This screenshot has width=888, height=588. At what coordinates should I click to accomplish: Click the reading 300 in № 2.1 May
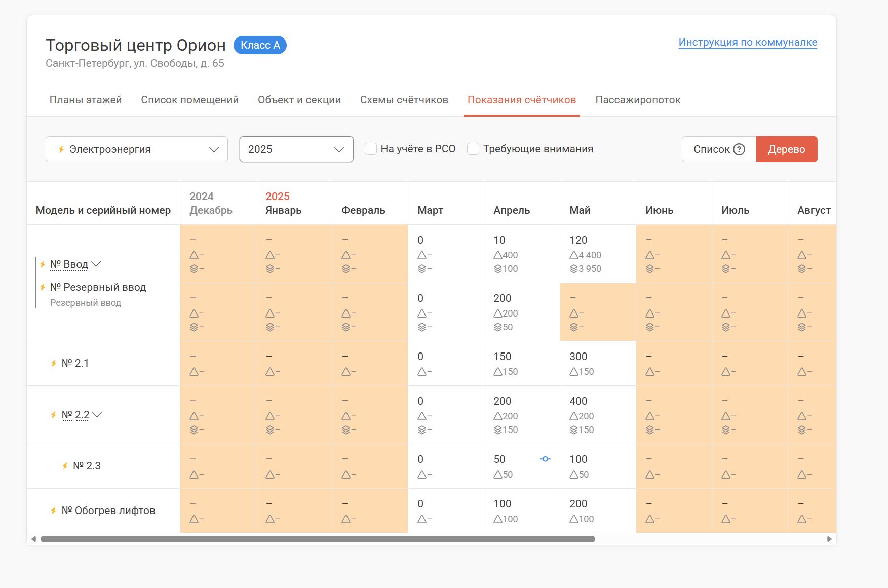click(x=578, y=357)
